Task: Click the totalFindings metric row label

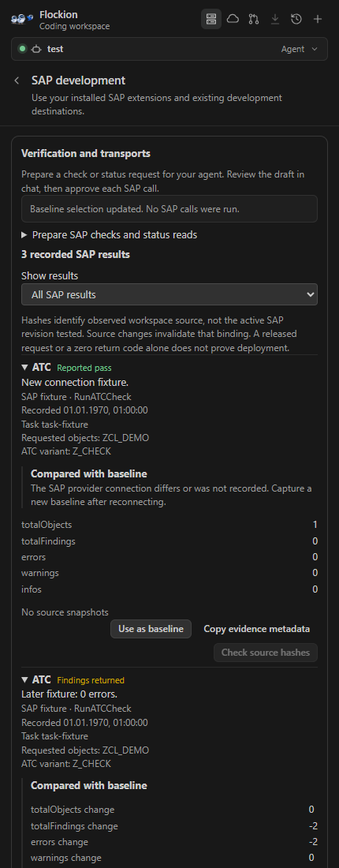Action: coord(48,541)
